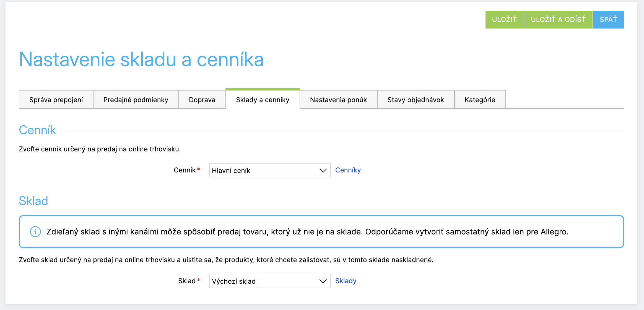Click the Cenník section heading
This screenshot has height=310, width=644.
click(x=37, y=130)
